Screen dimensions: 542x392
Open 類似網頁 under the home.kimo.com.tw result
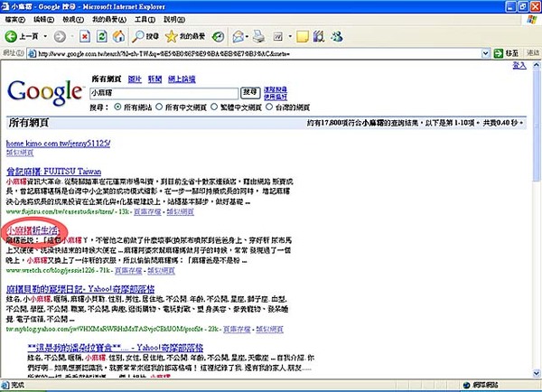click(x=20, y=153)
